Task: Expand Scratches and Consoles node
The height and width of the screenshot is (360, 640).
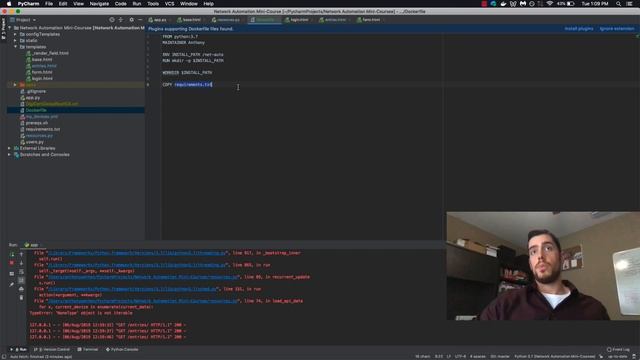Action: point(10,155)
